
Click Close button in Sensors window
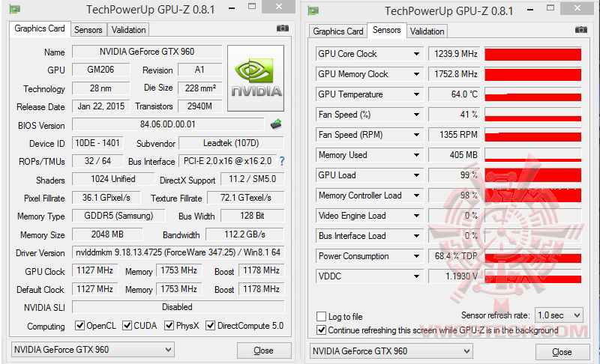(x=562, y=352)
